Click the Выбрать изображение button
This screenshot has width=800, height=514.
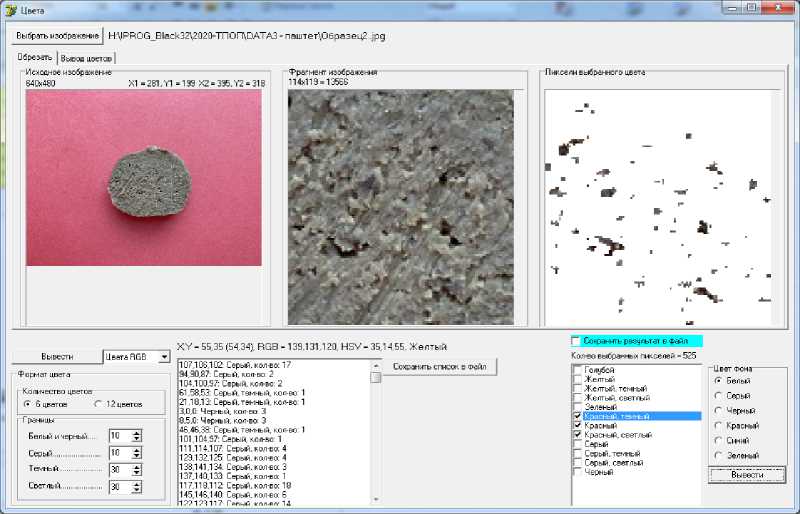pyautogui.click(x=56, y=35)
